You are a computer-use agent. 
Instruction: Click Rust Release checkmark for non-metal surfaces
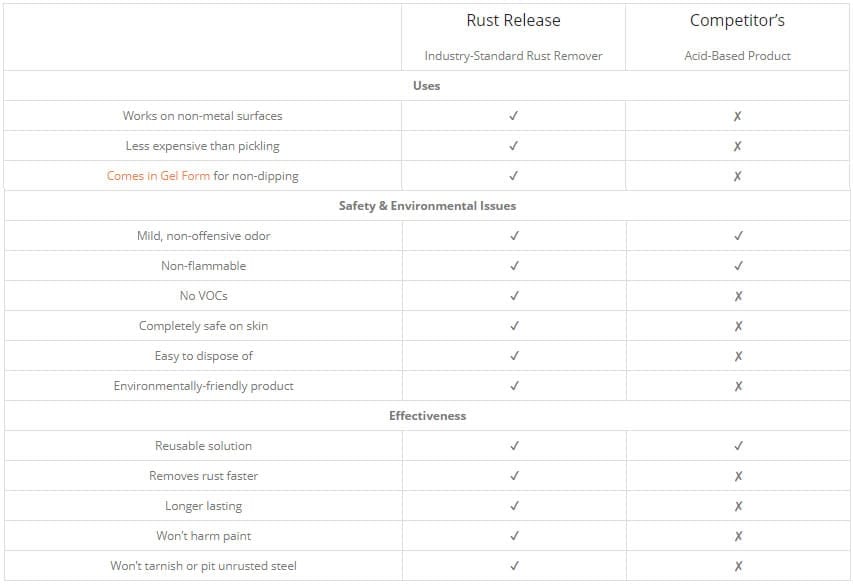pyautogui.click(x=514, y=115)
